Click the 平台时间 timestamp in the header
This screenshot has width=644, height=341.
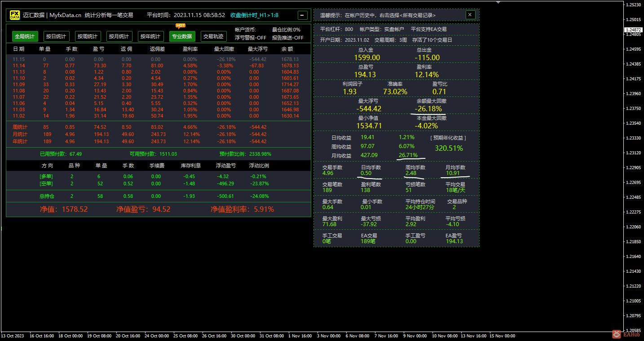(186, 15)
